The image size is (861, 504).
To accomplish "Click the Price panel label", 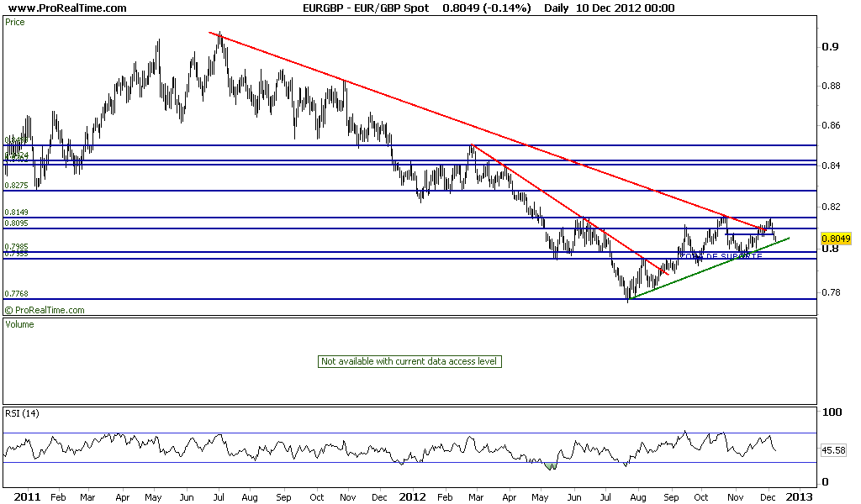I will pos(15,22).
